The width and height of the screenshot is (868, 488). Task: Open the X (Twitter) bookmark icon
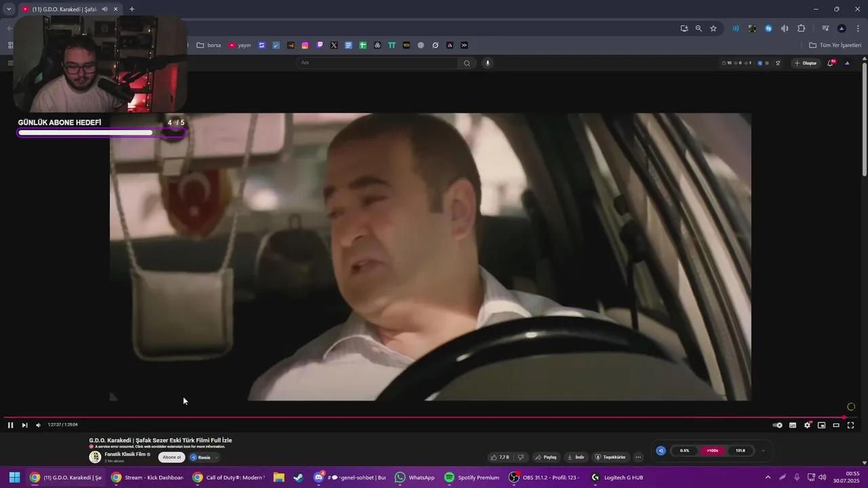click(334, 45)
